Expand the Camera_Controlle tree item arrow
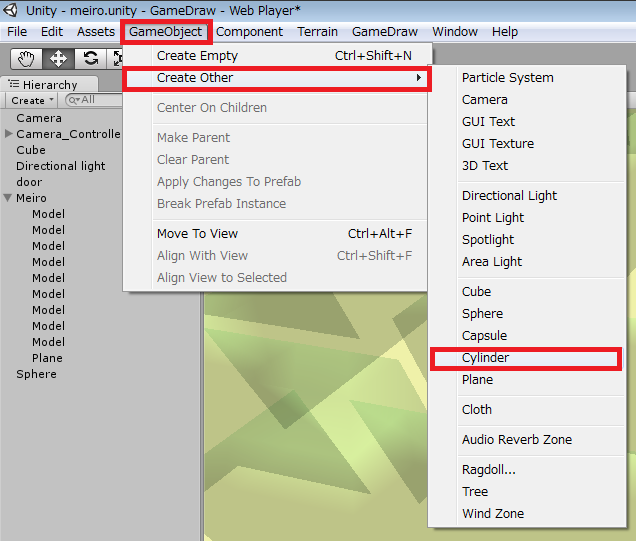 8,133
